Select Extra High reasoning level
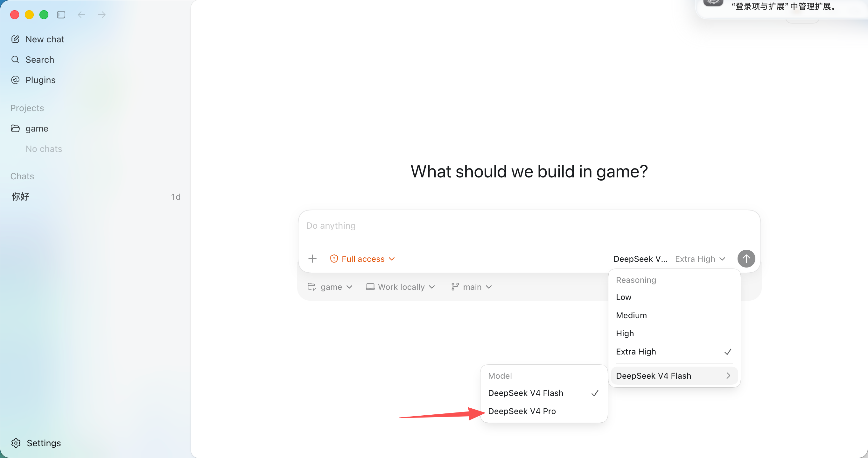 pos(674,352)
